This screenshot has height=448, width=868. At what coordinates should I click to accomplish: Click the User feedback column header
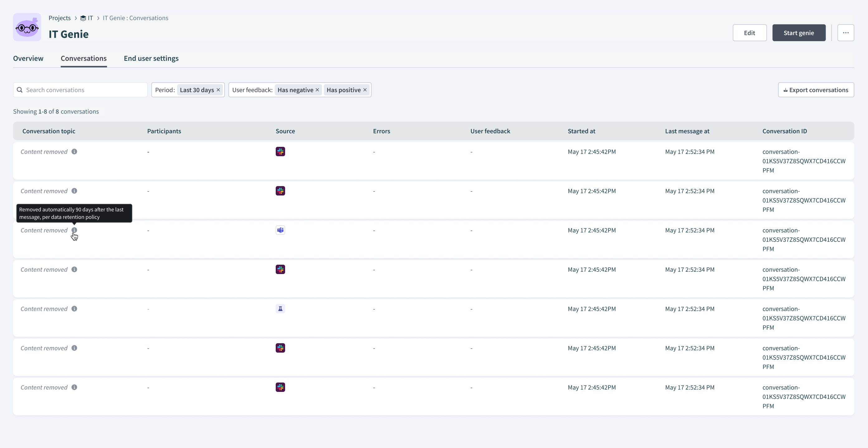490,131
